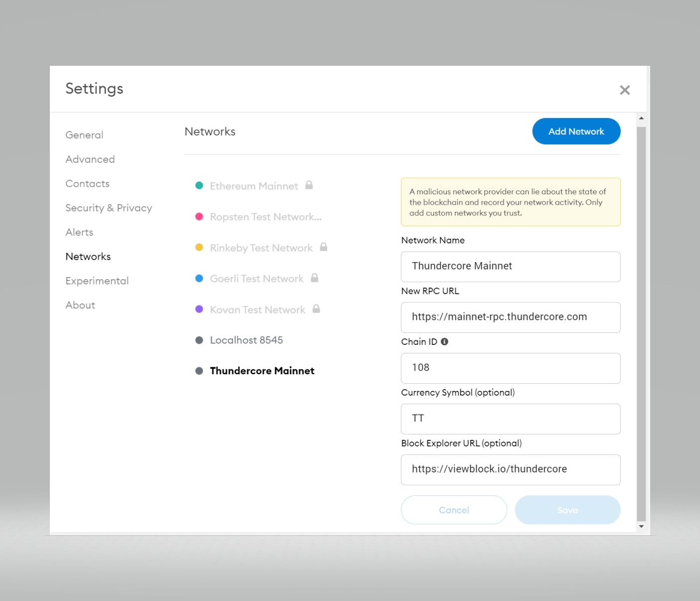Viewport: 700px width, 601px height.
Task: Click the lock icon beside Ethereum Mainnet
Action: click(309, 185)
